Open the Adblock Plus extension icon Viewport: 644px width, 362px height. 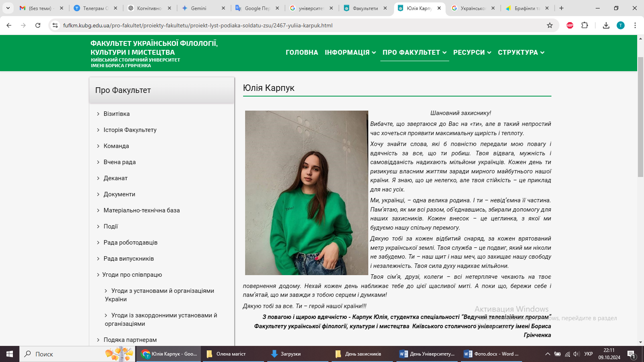pos(570,25)
